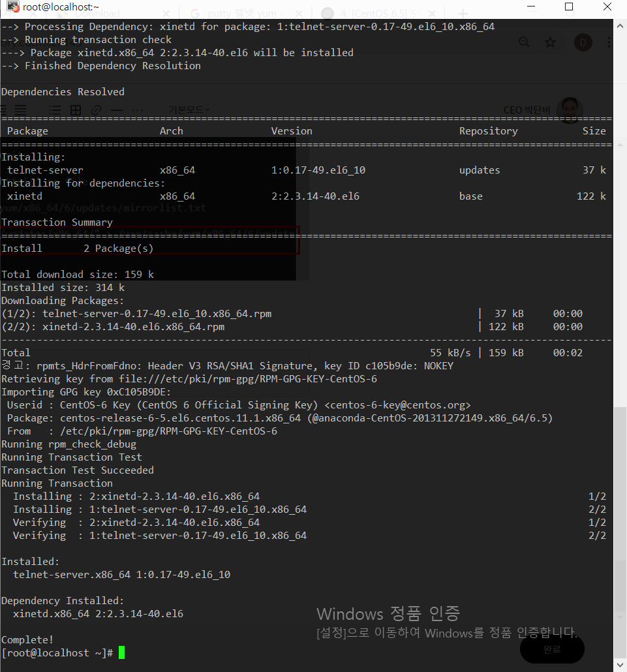Open the more options ellipsis in background editor
Screen dimensions: 627x672
pyautogui.click(x=137, y=110)
